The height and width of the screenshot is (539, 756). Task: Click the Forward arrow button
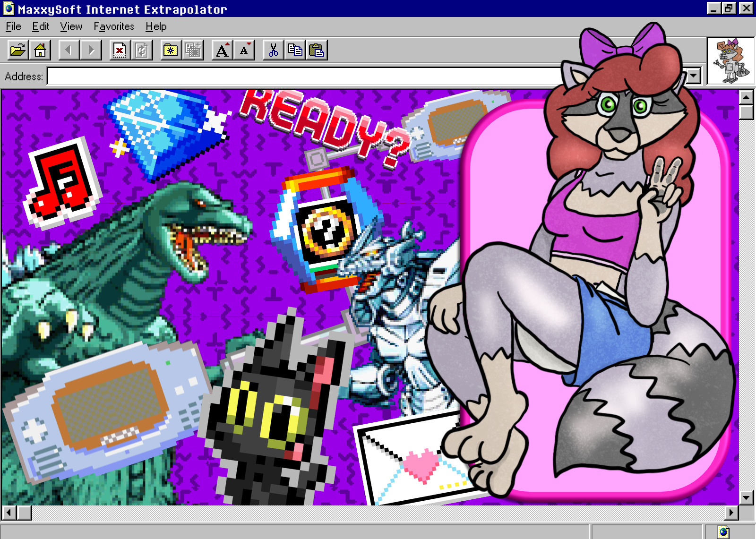[91, 50]
